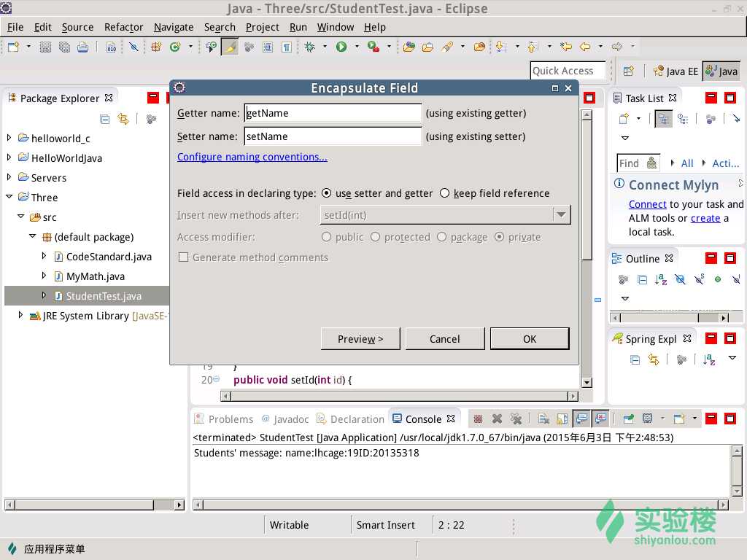Collapse the src folder
This screenshot has width=747, height=560.
[x=21, y=217]
